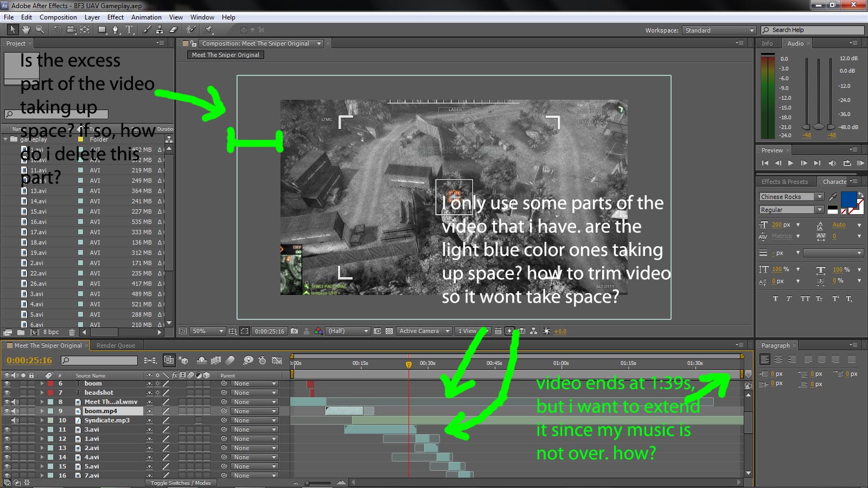Select the Brush tool
The image size is (868, 488).
coord(147,29)
